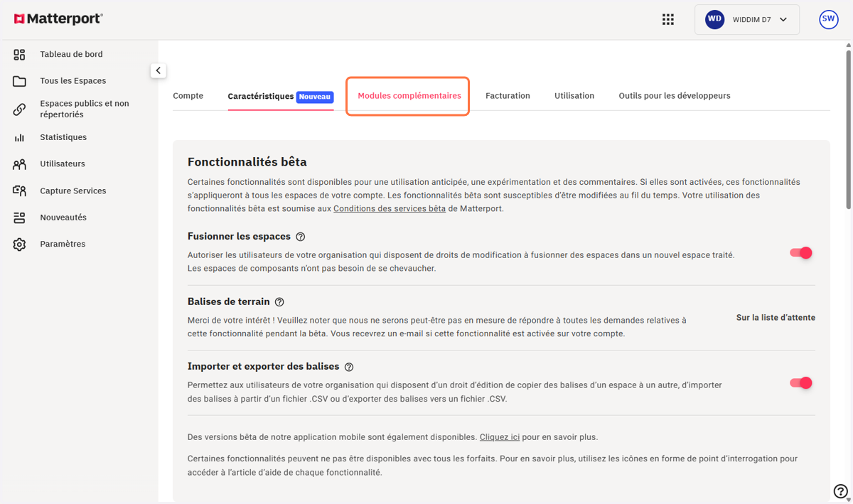Click the Paramètres gear icon
The height and width of the screenshot is (504, 853).
19,244
